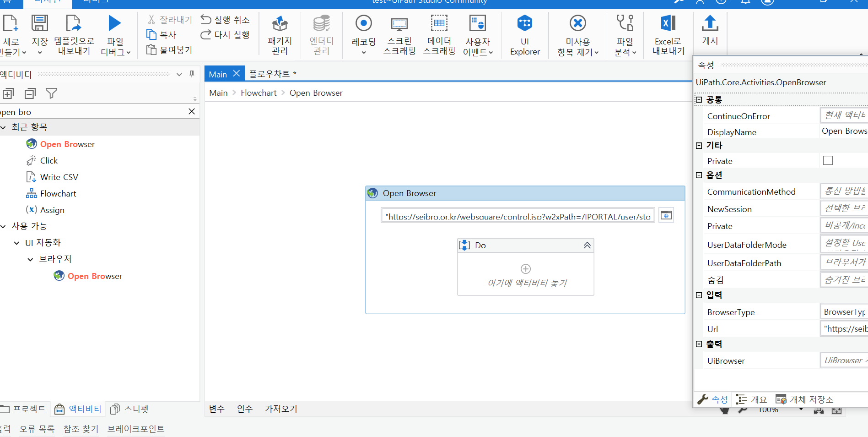Collapse the 기타 property section
This screenshot has height=437, width=868.
pos(699,146)
